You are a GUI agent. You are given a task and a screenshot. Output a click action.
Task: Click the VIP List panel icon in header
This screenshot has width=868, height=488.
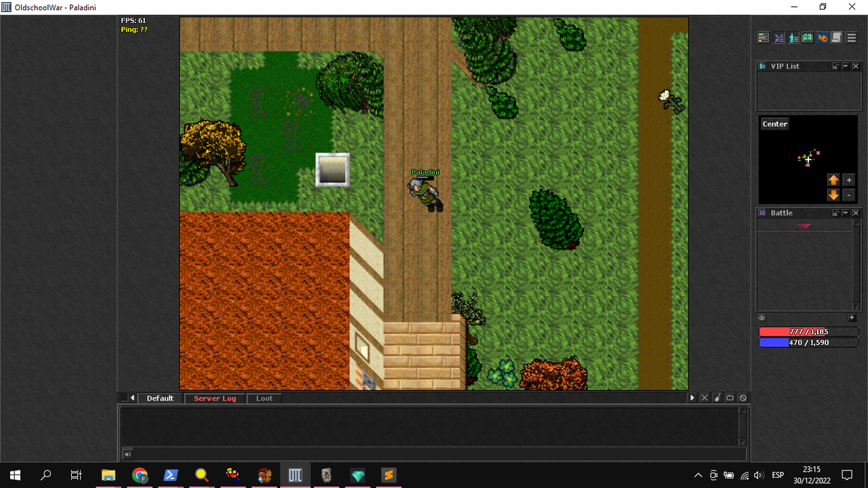point(763,66)
